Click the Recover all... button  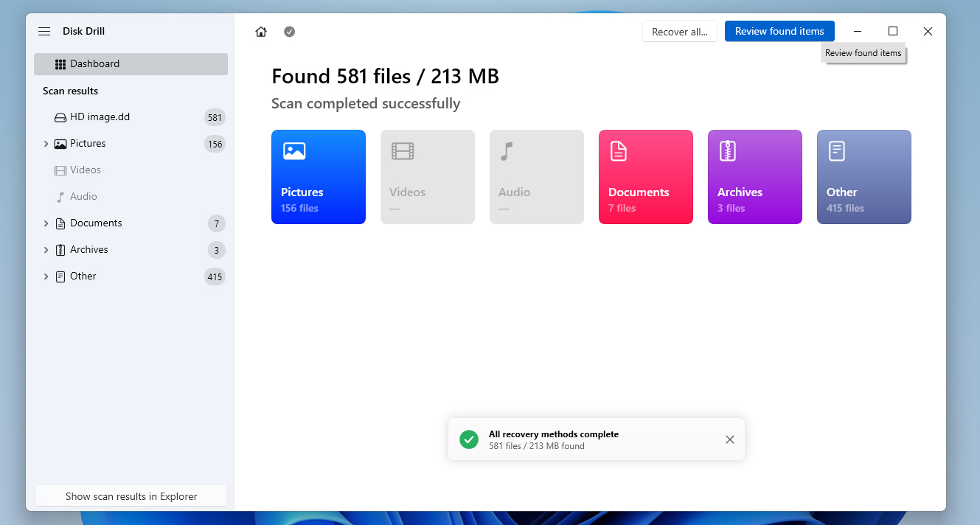point(680,32)
